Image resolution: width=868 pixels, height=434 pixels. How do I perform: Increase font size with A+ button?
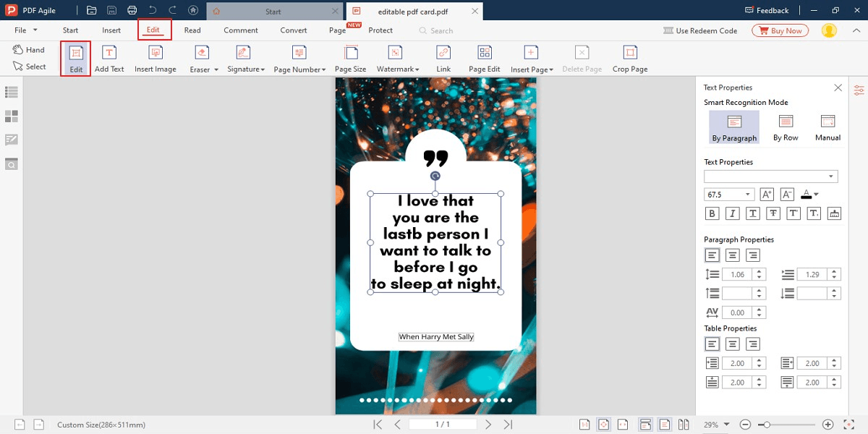click(767, 195)
